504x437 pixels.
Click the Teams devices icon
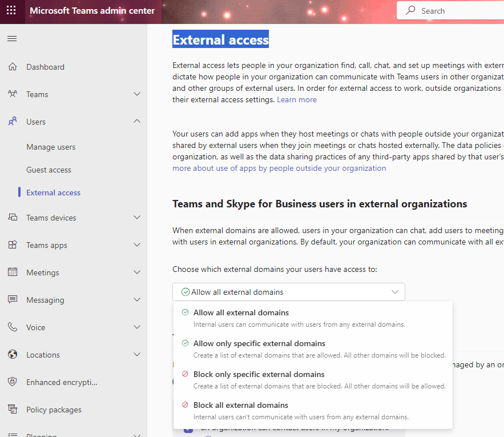coord(13,217)
